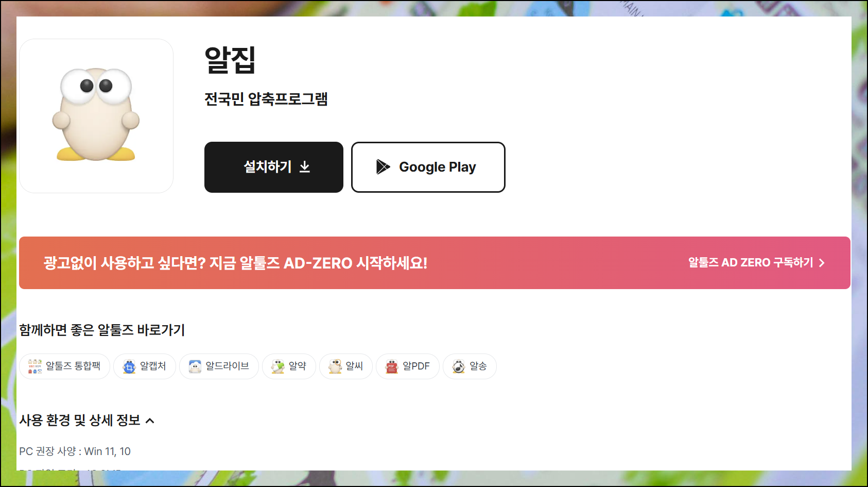Click the 설치하기 install button
This screenshot has height=487, width=868.
(x=274, y=167)
